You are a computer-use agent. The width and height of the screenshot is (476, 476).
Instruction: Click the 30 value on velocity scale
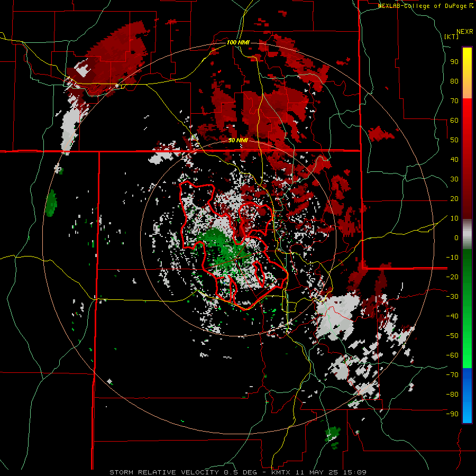point(454,179)
